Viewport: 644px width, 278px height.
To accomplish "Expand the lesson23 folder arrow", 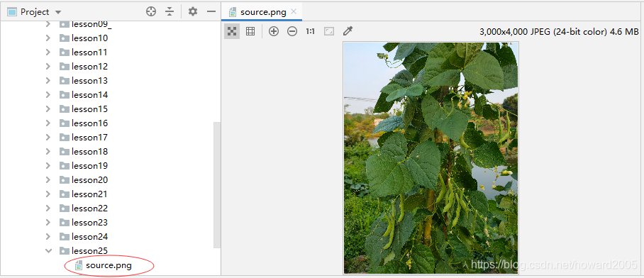I will tap(48, 222).
